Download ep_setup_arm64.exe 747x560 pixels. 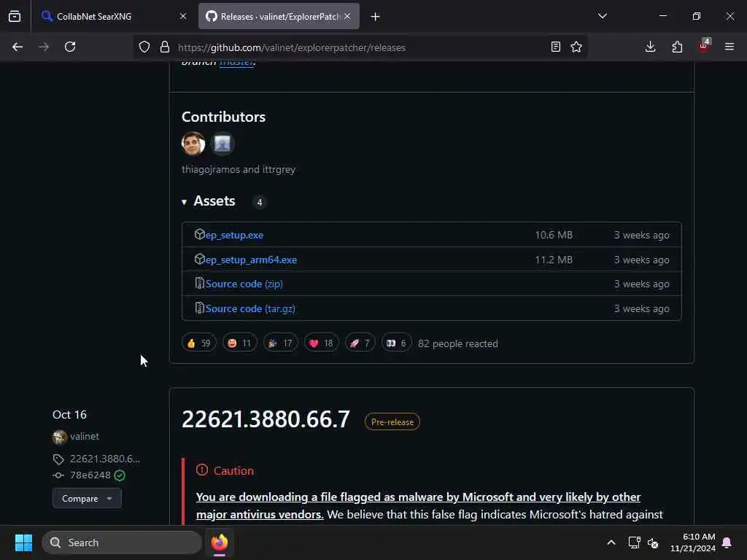coord(251,260)
